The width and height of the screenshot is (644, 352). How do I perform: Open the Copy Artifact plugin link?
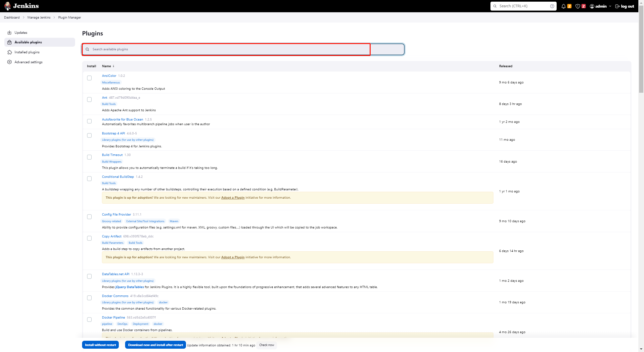[112, 236]
